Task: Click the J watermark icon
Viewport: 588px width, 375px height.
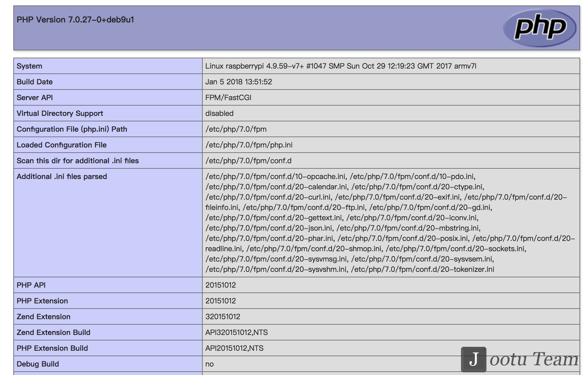Action: pos(473,359)
